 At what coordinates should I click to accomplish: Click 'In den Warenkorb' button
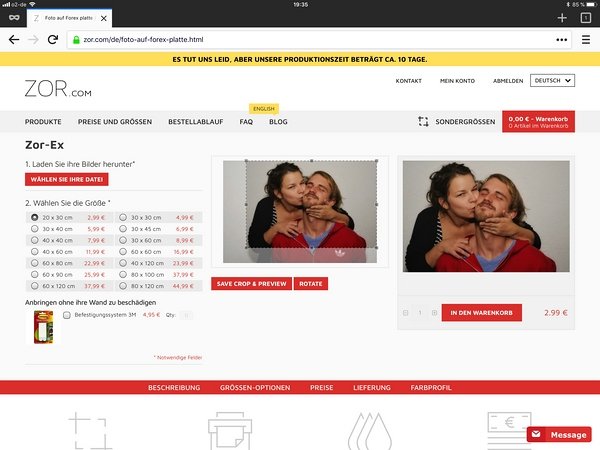481,313
